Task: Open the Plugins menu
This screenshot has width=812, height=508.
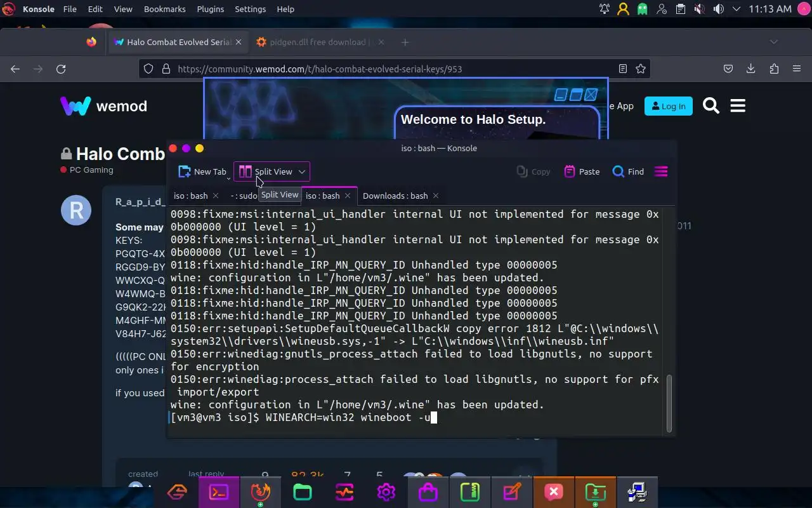Action: [x=211, y=9]
